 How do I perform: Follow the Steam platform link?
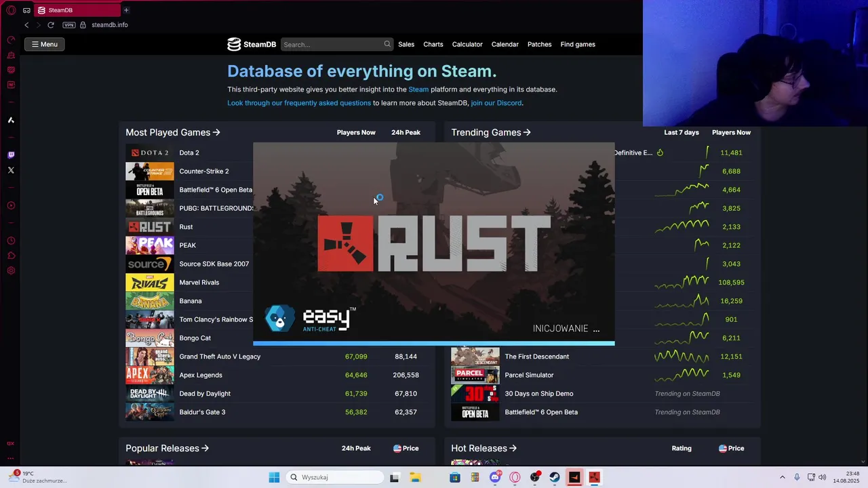click(418, 89)
